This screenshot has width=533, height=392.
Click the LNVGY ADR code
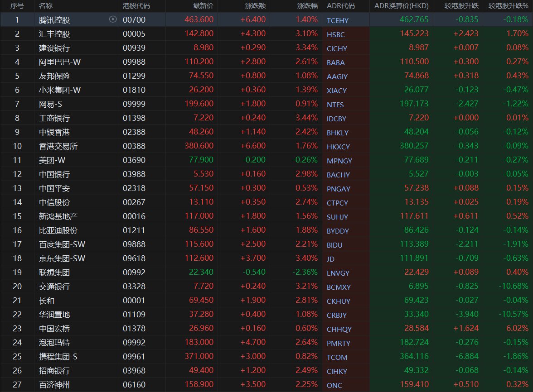click(338, 273)
